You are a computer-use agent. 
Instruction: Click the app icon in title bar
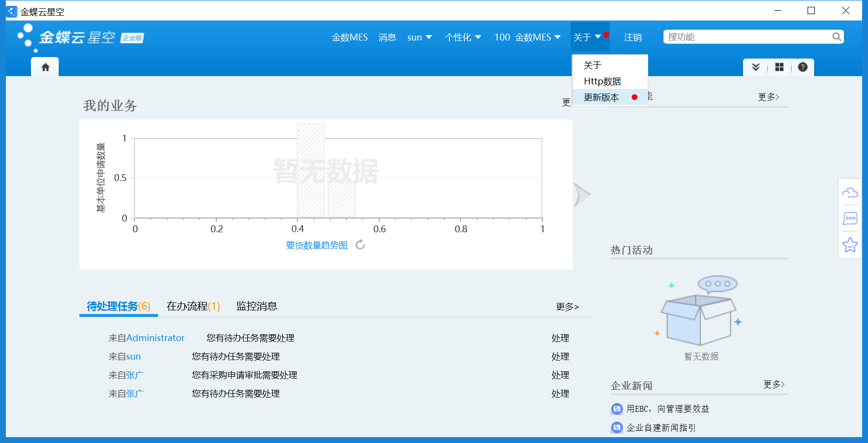[x=11, y=11]
